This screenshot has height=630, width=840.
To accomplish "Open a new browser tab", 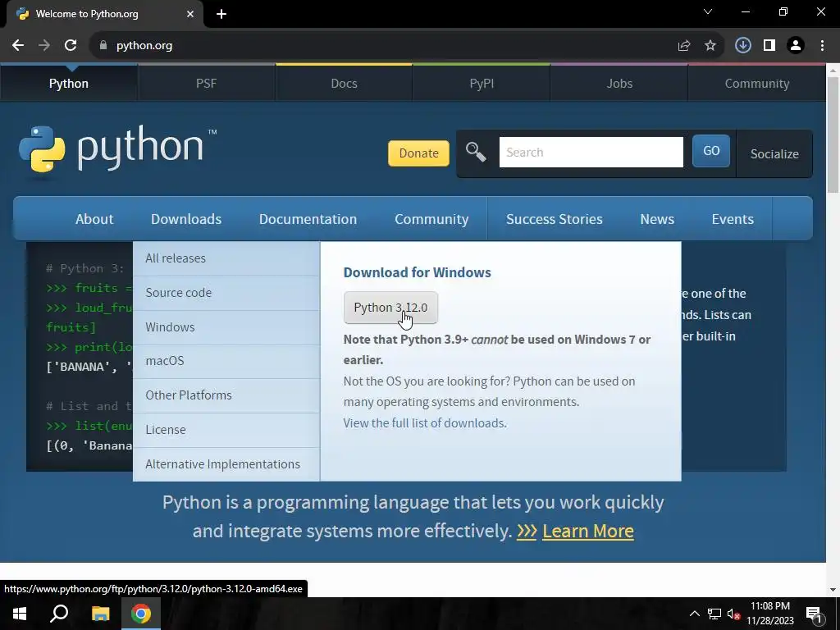I will (x=221, y=14).
